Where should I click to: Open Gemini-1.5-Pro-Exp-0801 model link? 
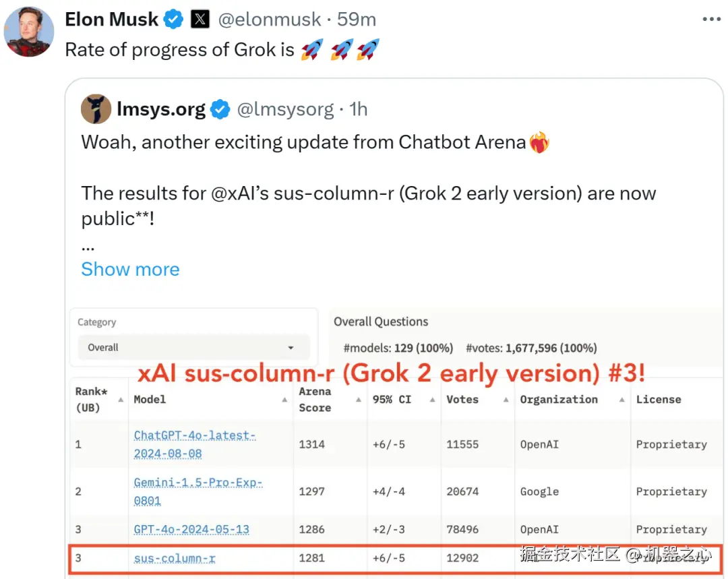point(198,491)
